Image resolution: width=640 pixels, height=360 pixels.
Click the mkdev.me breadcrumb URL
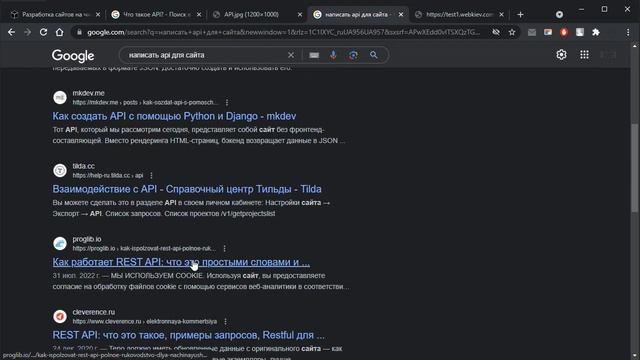point(145,102)
